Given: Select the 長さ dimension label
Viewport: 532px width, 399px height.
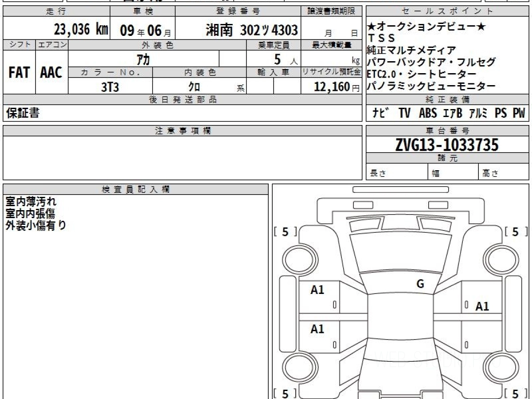Looking at the screenshot, I should (378, 174).
